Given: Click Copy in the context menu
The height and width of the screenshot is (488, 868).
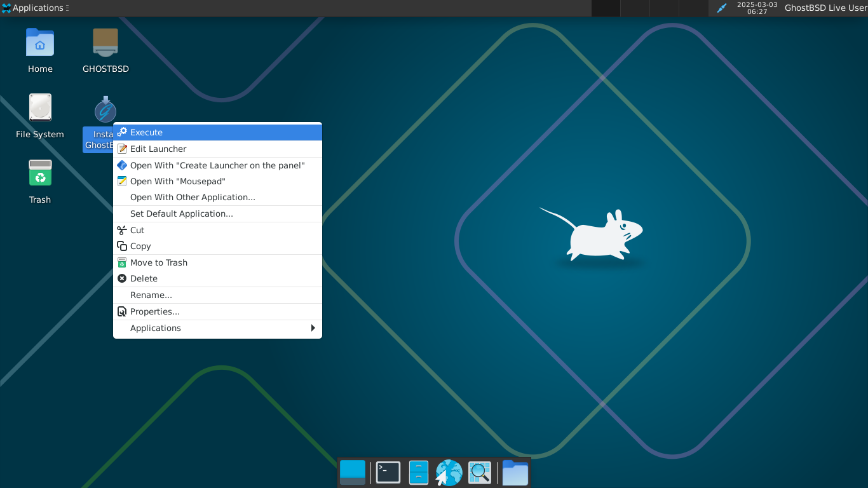Looking at the screenshot, I should [217, 246].
